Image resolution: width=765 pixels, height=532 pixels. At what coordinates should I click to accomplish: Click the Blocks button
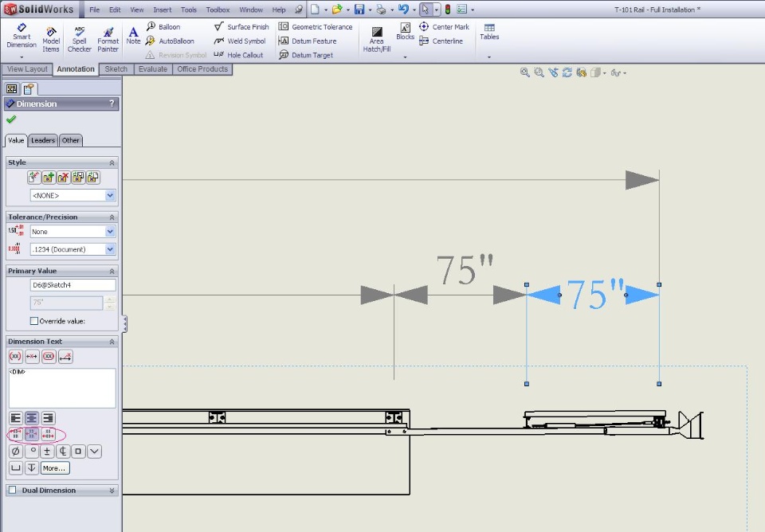click(405, 32)
